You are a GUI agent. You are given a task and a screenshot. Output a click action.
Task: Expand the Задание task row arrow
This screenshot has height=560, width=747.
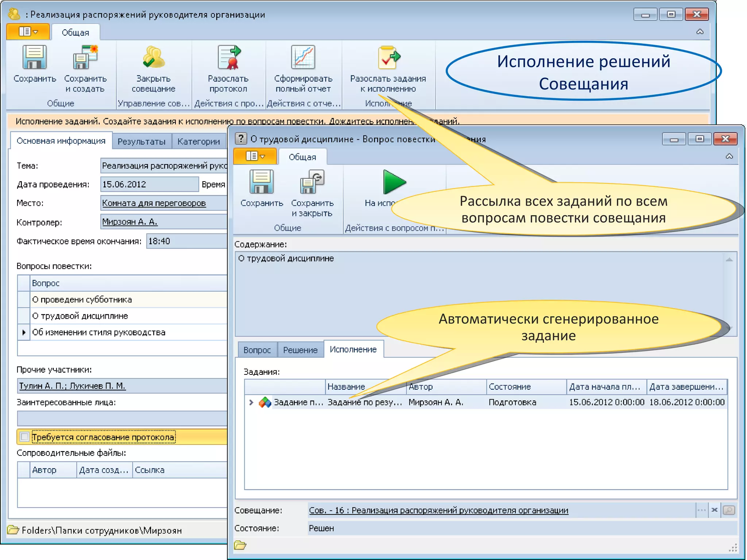pyautogui.click(x=251, y=402)
